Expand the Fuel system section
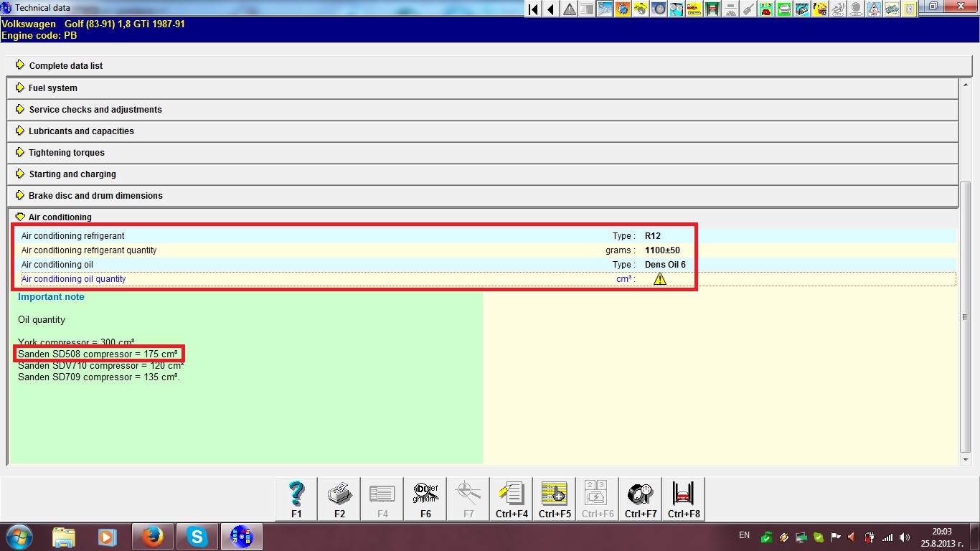 point(53,88)
